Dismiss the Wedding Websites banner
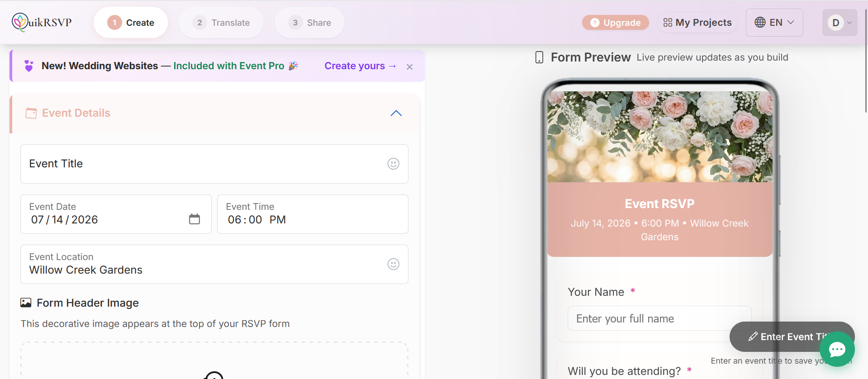Viewport: 868px width, 379px height. coord(410,67)
